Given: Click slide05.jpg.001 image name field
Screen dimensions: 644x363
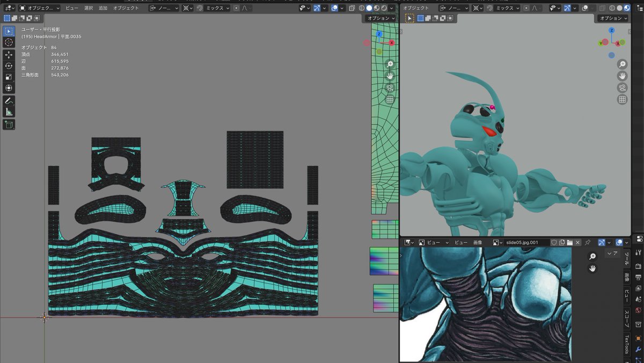Looking at the screenshot, I should coord(528,243).
